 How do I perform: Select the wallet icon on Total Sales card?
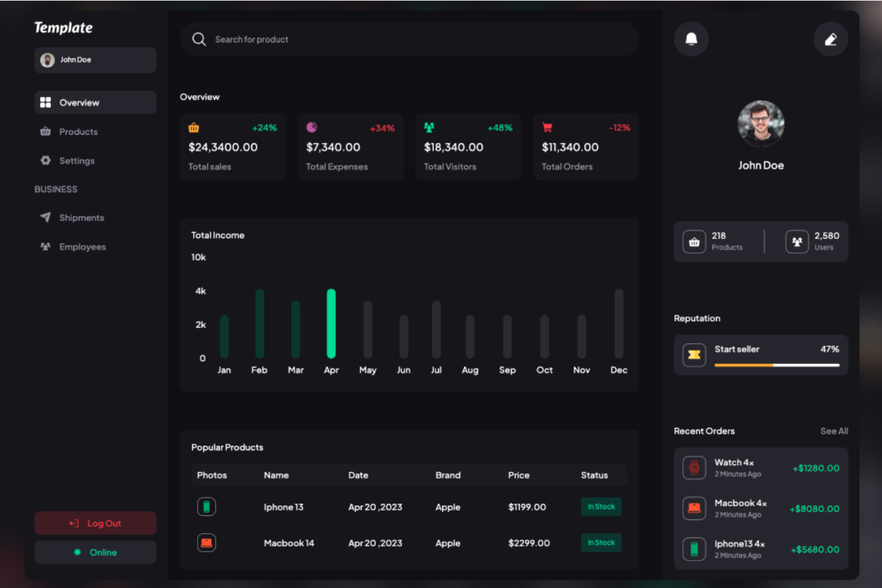193,127
